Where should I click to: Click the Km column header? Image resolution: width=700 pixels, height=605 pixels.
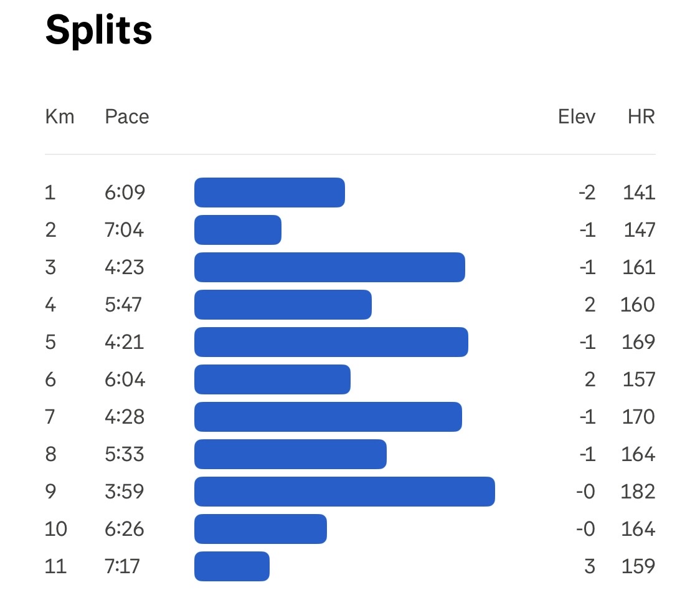pos(60,117)
